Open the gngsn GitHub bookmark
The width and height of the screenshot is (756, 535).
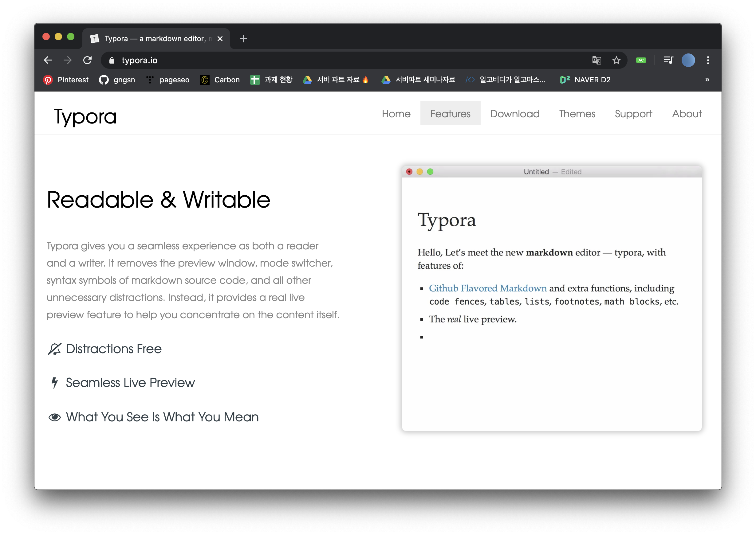point(117,80)
